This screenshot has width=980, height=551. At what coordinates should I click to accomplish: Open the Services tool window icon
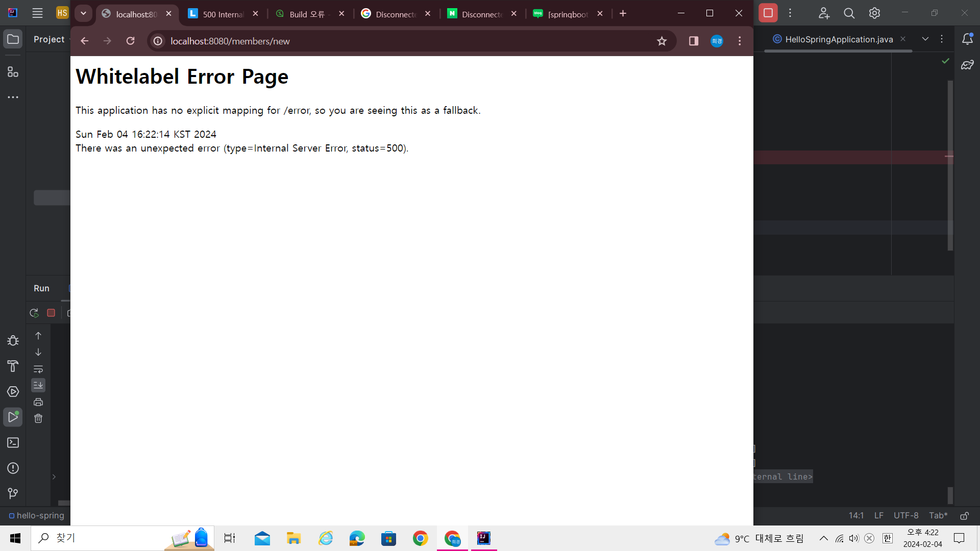tap(13, 391)
